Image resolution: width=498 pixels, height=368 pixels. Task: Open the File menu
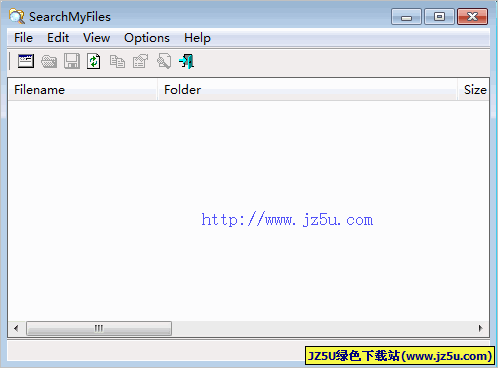tap(23, 38)
